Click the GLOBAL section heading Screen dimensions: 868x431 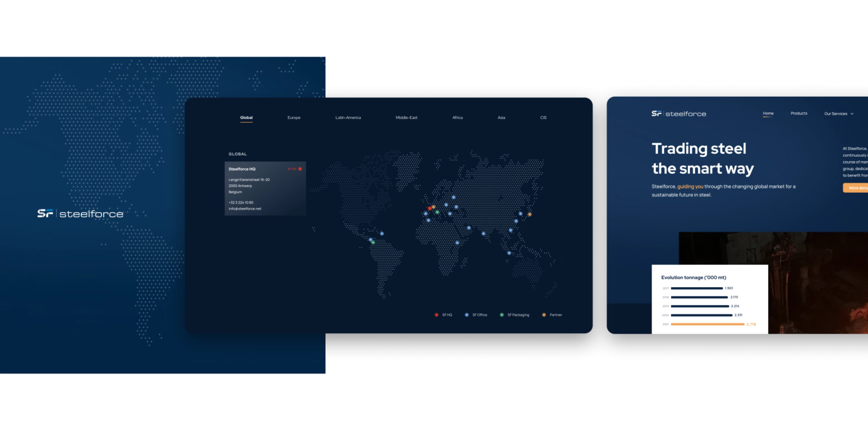pyautogui.click(x=238, y=154)
